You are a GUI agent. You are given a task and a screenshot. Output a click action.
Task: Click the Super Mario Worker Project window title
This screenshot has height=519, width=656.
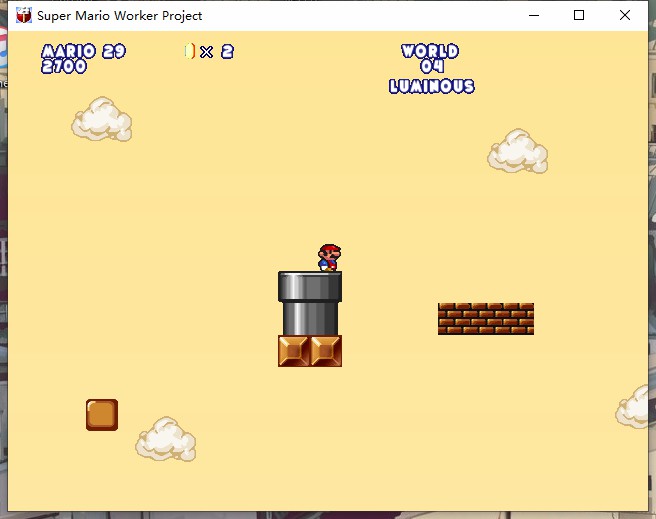point(120,16)
